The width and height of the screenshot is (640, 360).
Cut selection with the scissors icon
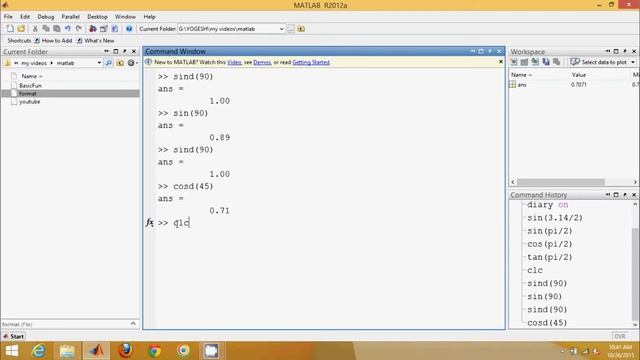point(35,29)
